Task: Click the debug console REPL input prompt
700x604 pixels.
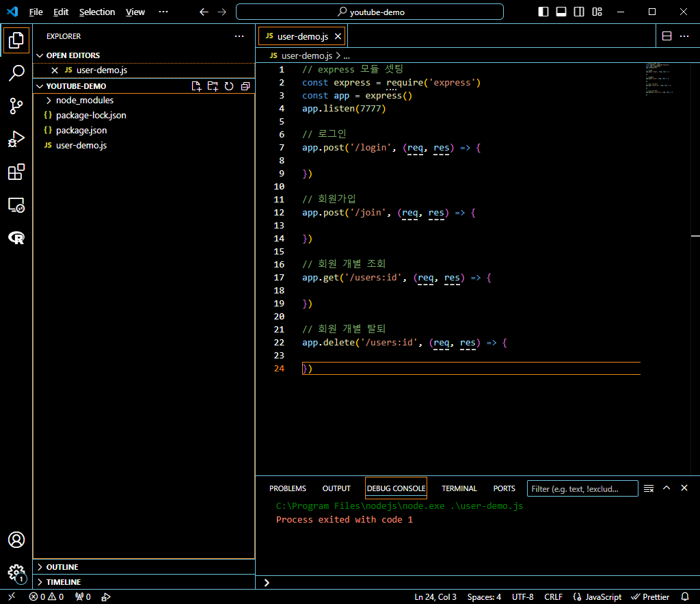Action: [478, 583]
